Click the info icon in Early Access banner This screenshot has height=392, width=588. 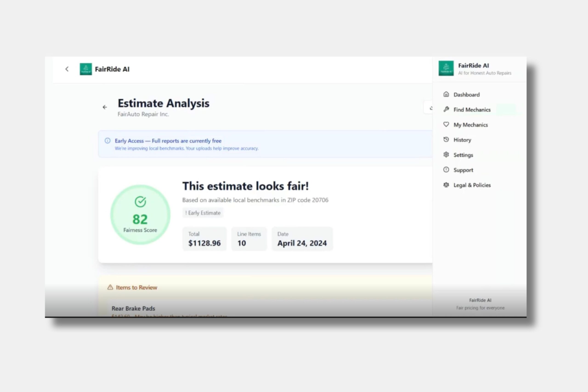pyautogui.click(x=107, y=141)
